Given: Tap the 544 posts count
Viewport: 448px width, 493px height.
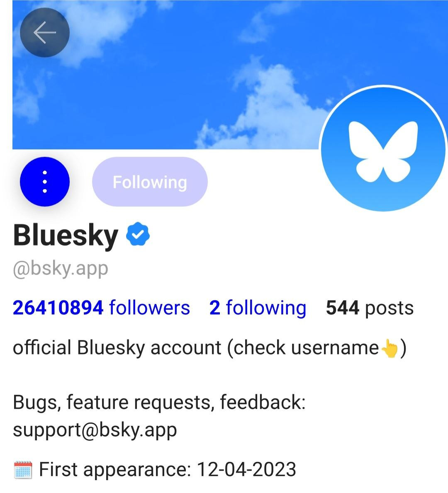Looking at the screenshot, I should pyautogui.click(x=370, y=308).
